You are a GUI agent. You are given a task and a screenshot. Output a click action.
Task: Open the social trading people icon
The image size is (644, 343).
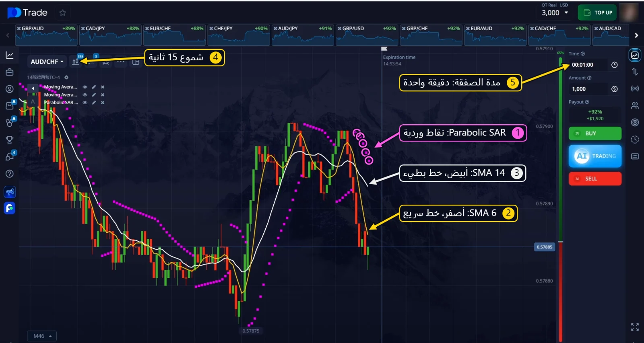tap(635, 105)
